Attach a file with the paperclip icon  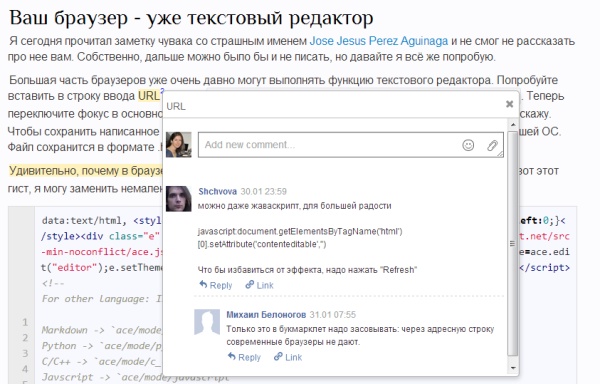point(492,145)
